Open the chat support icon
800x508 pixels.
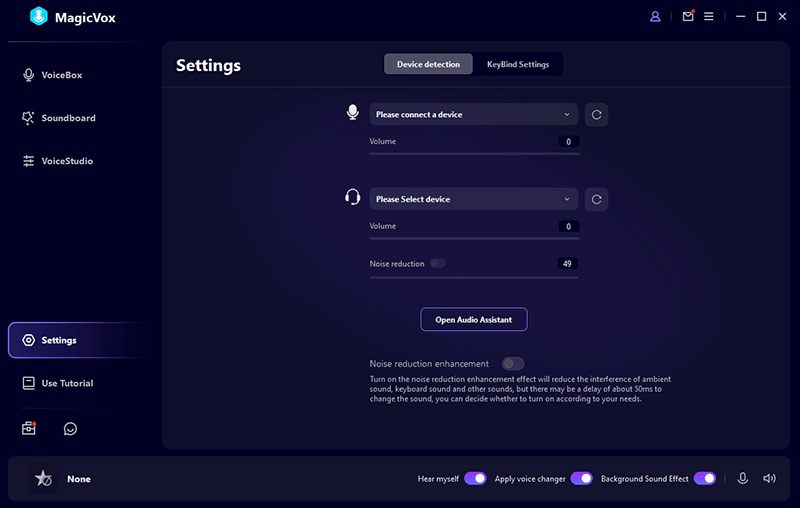coord(70,428)
